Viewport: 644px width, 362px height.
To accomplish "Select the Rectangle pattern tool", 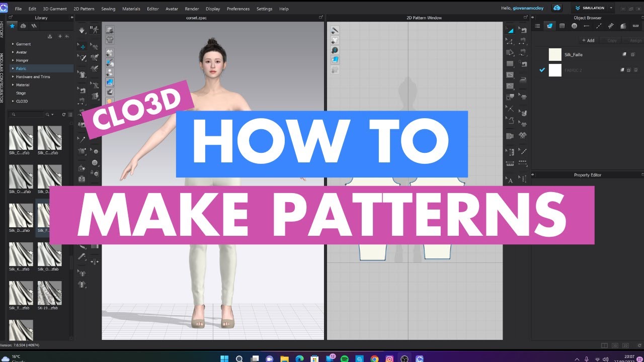I will coord(510,63).
